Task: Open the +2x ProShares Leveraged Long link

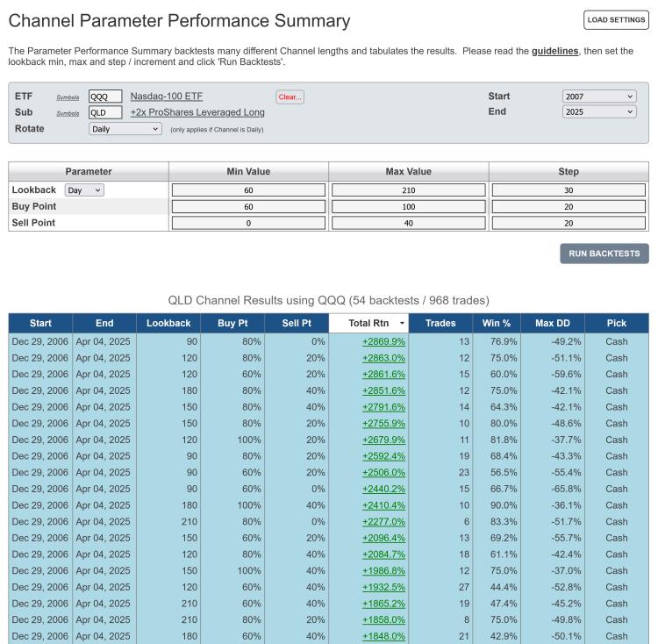Action: pyautogui.click(x=197, y=112)
